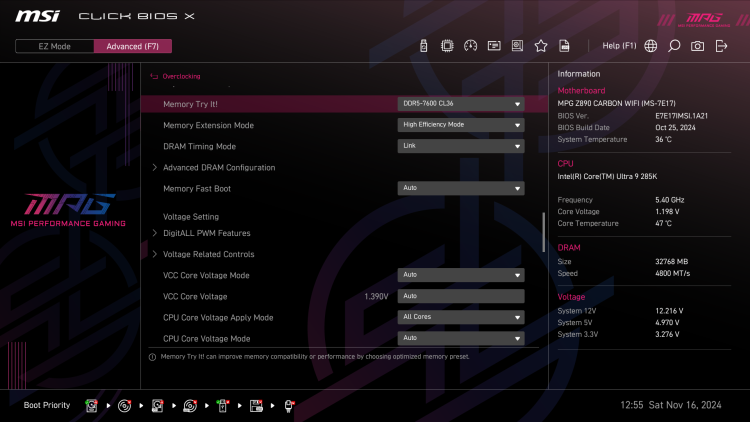Viewport: 750px width, 422px height.
Task: Switch to Advanced (F7) mode
Action: tap(132, 46)
